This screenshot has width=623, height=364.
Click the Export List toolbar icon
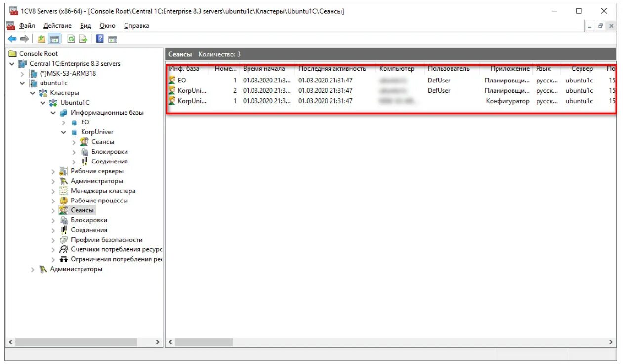click(83, 39)
